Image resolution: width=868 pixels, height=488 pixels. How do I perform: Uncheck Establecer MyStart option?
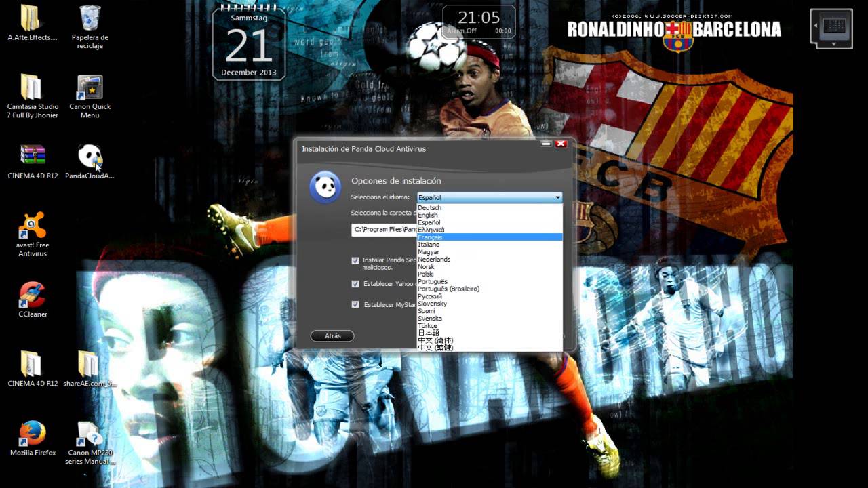point(355,304)
